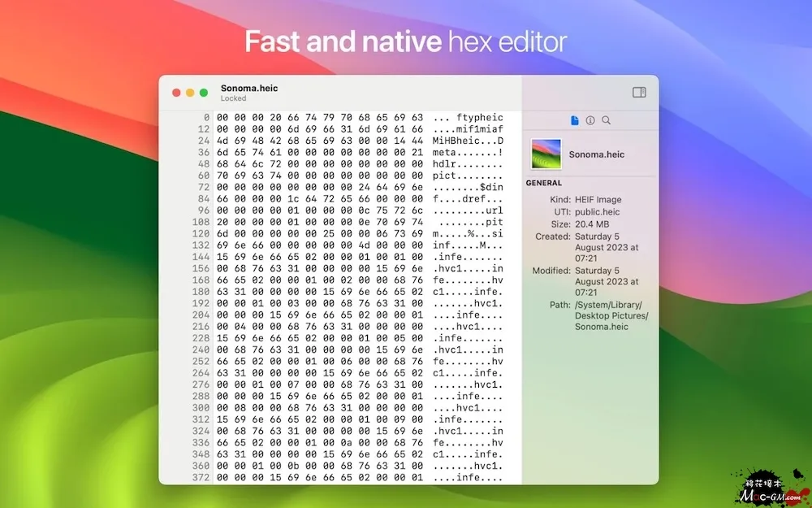The height and width of the screenshot is (508, 812).
Task: Click the Kind value 'HEIF Image'
Action: click(x=598, y=200)
